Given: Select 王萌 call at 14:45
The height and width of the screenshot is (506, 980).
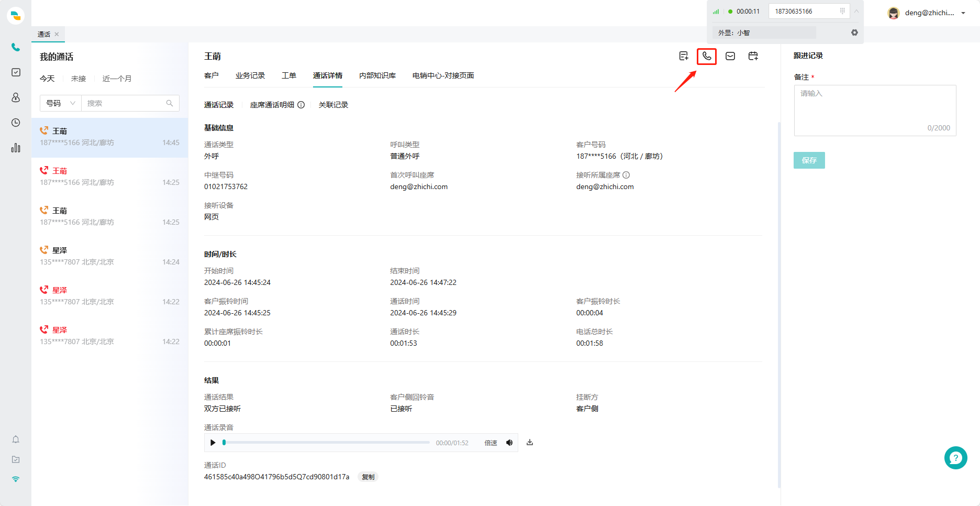Looking at the screenshot, I should coord(110,137).
